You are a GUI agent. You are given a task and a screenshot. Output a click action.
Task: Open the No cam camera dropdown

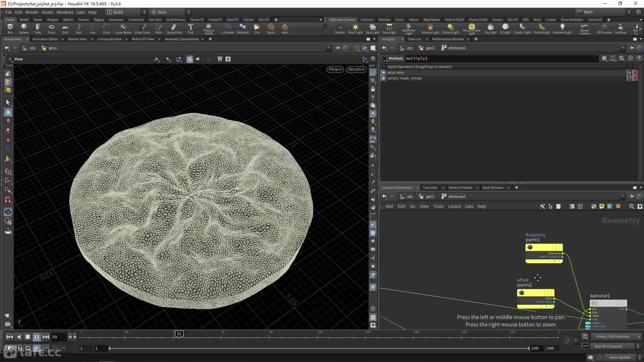coord(356,69)
